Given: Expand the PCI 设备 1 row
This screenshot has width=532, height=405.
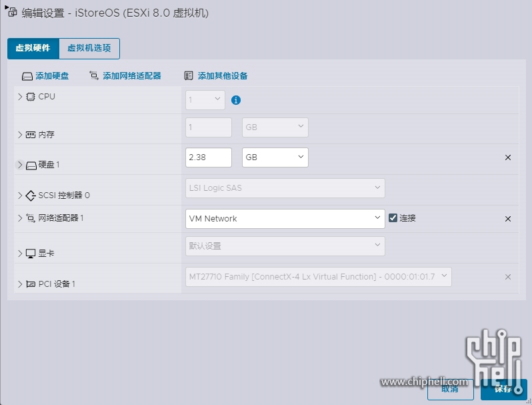Looking at the screenshot, I should point(20,284).
